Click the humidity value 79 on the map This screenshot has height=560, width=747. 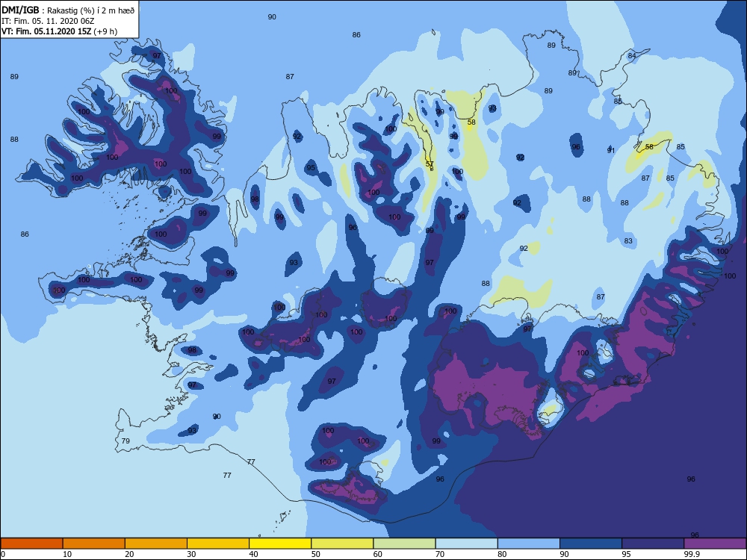pos(125,441)
